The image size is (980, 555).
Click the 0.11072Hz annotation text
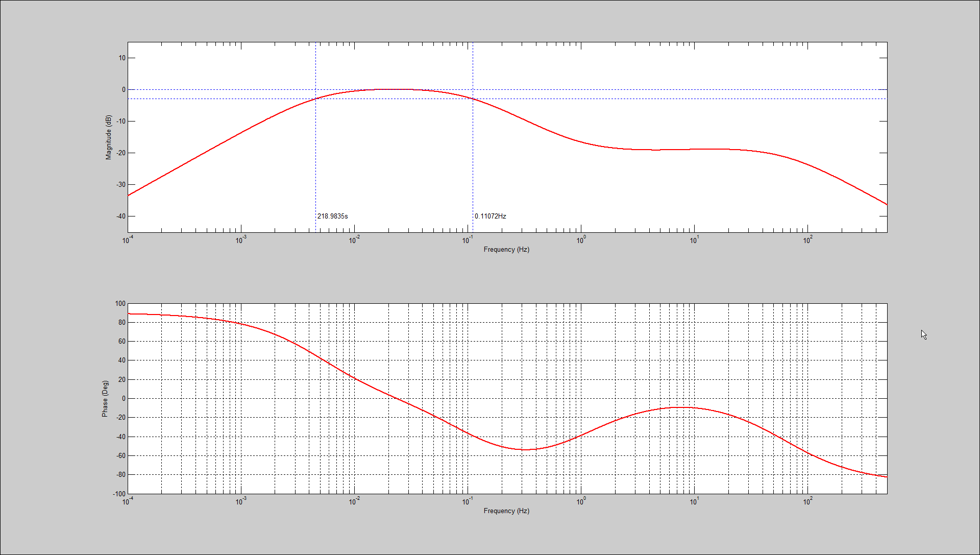(490, 216)
